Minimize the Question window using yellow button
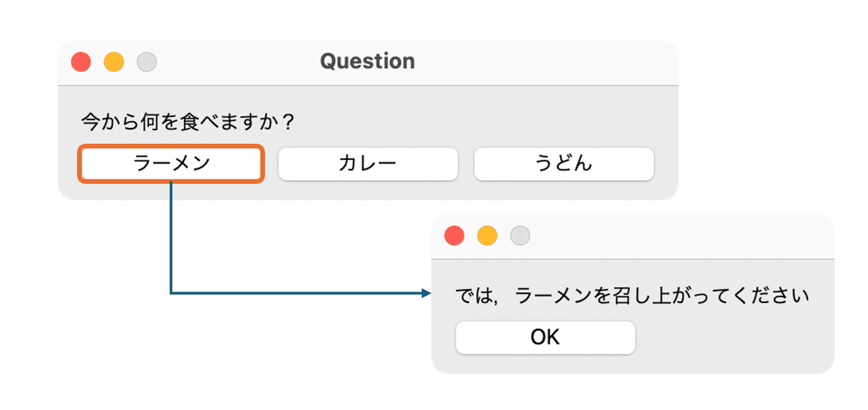Viewport: 868px width, 410px height. [114, 62]
